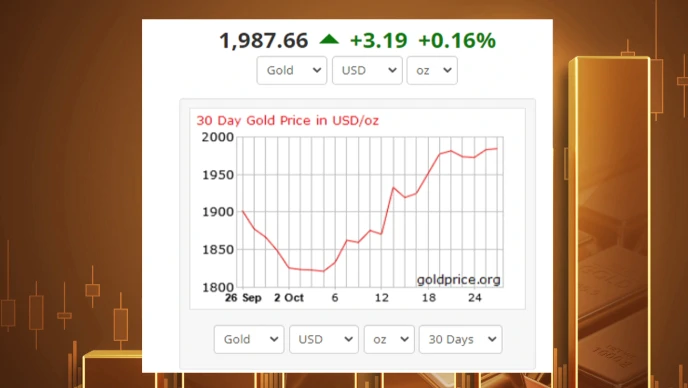Screen dimensions: 688x388
Task: Click the red "30 Day Gold Price" chart title
Action: pyautogui.click(x=287, y=120)
